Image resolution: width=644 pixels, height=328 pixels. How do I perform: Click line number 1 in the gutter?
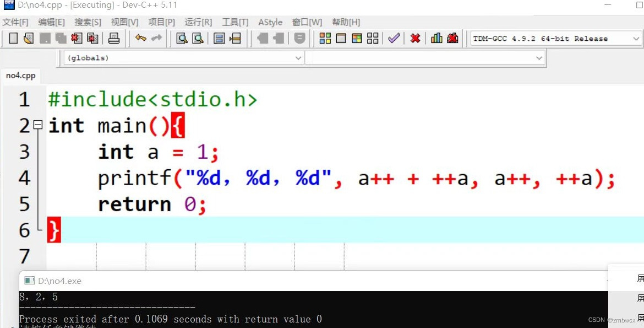point(24,100)
